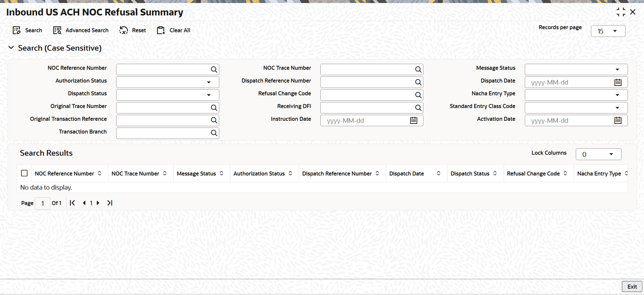Tick the select-all checkbox in results header
The height and width of the screenshot is (295, 644).
click(24, 173)
